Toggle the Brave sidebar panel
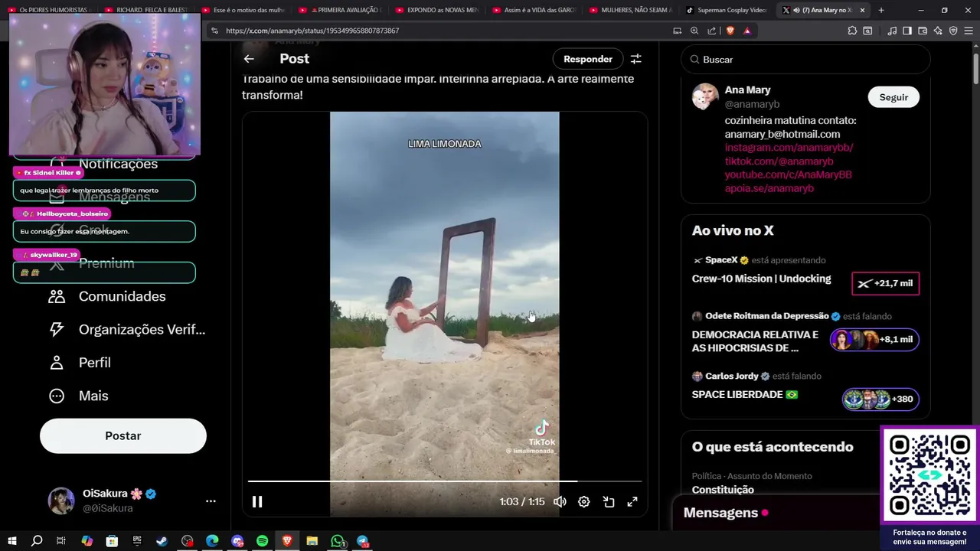The width and height of the screenshot is (980, 551). click(907, 31)
